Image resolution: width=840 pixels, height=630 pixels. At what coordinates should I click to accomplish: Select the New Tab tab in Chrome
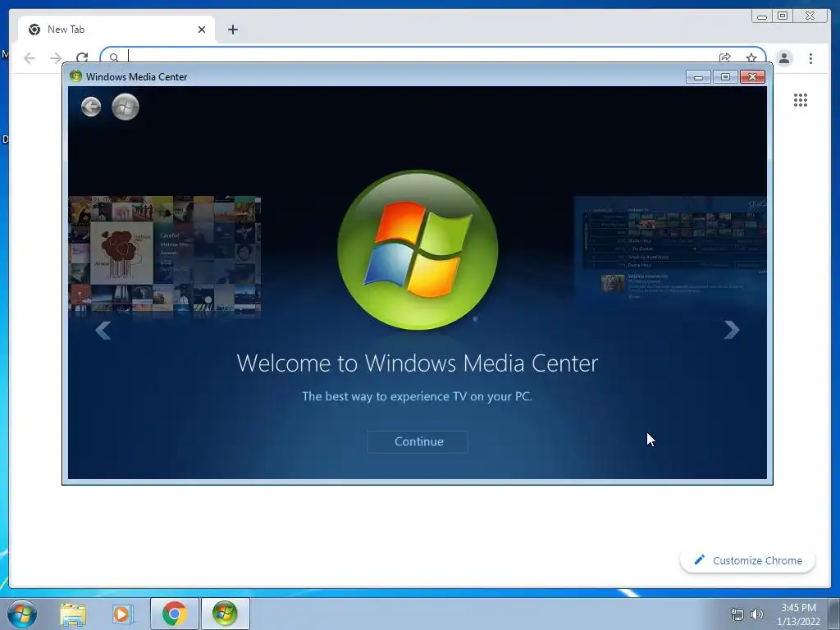point(116,30)
